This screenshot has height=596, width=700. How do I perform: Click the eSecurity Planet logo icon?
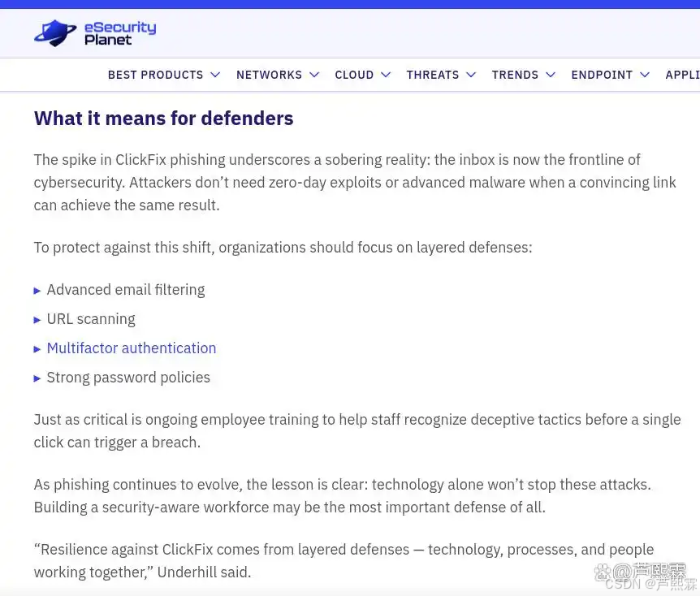click(x=55, y=33)
